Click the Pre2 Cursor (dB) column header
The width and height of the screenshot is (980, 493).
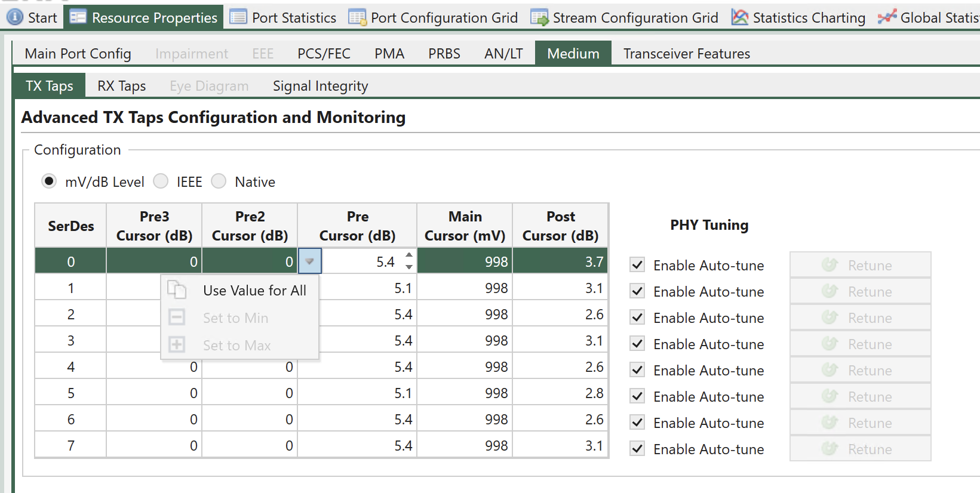[250, 226]
